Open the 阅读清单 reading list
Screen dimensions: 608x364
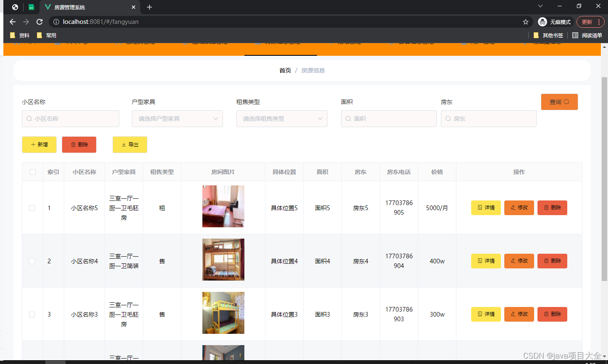[587, 36]
